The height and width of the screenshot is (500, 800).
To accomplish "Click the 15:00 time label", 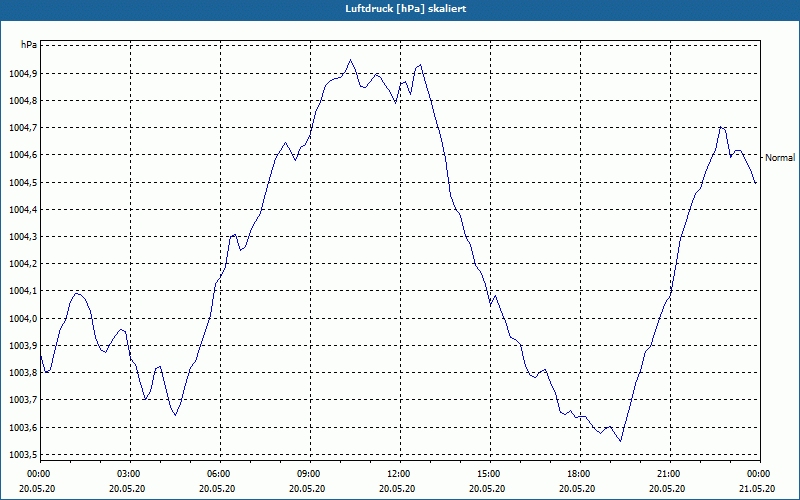I will [x=490, y=474].
